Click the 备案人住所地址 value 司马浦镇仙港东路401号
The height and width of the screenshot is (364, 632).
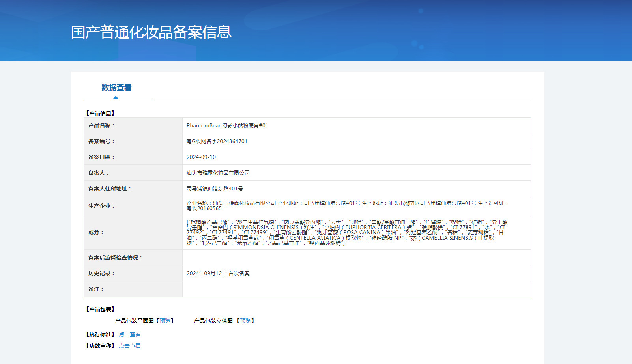(x=215, y=189)
